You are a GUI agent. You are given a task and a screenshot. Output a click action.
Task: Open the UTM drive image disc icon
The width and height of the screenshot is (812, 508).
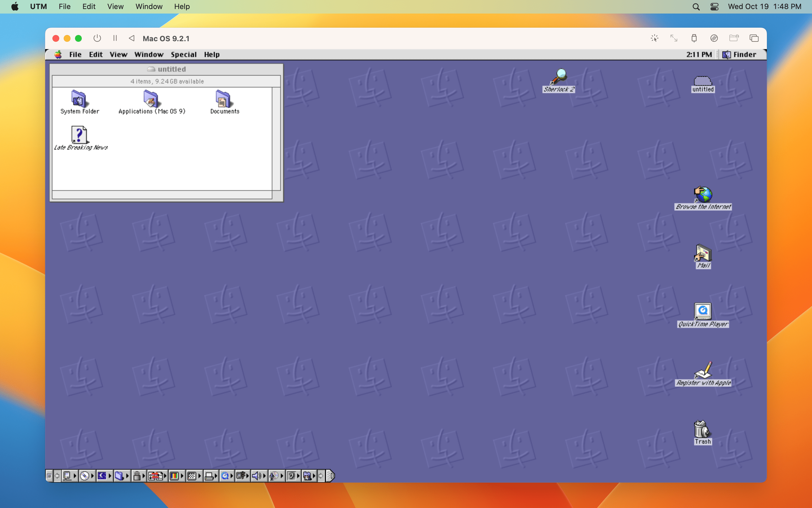pos(714,38)
